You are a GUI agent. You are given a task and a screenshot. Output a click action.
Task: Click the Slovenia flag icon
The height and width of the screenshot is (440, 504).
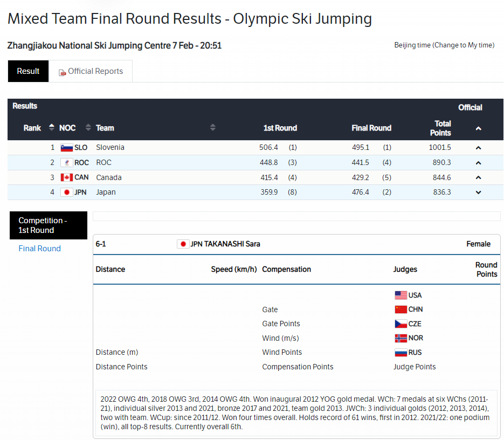click(66, 148)
